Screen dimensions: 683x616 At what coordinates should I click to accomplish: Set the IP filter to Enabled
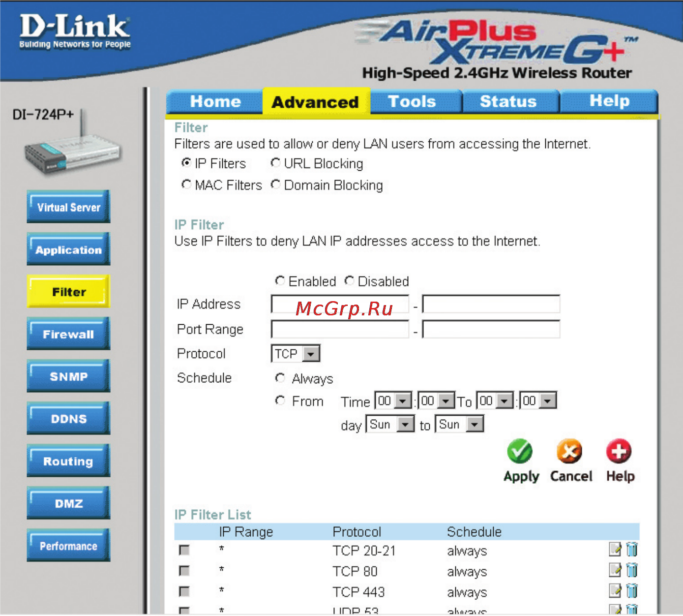[x=280, y=280]
